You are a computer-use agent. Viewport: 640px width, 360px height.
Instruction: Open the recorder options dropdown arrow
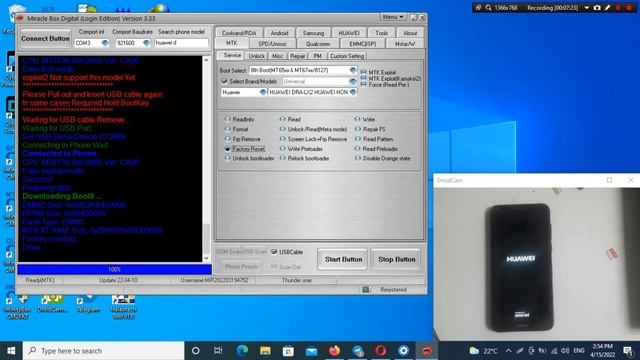coord(587,8)
